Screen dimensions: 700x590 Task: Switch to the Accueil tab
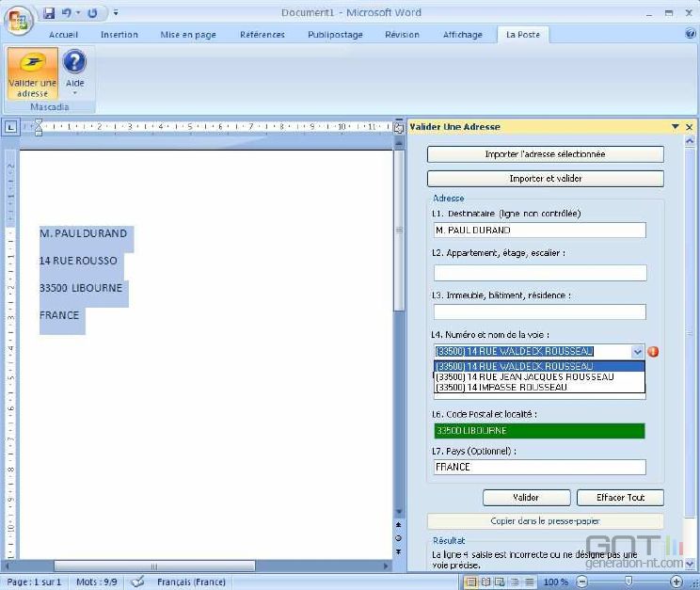point(63,35)
